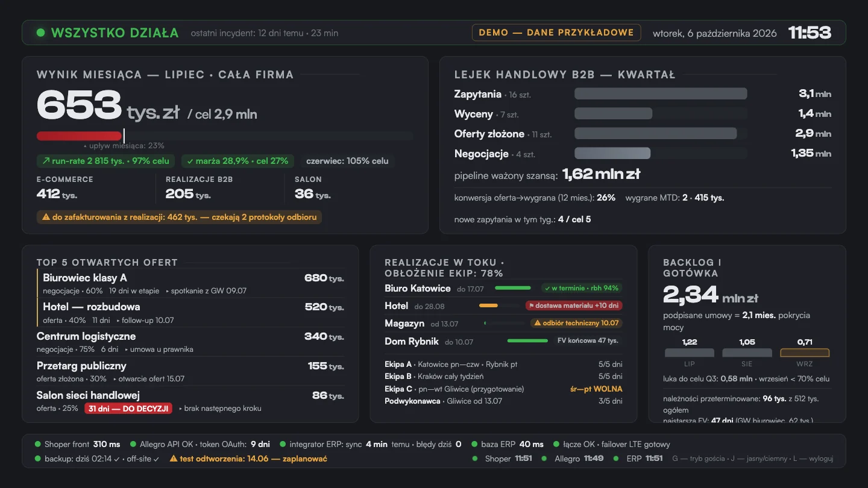This screenshot has width=868, height=488.
Task: Click the WRZ backlog bar
Action: [805, 353]
